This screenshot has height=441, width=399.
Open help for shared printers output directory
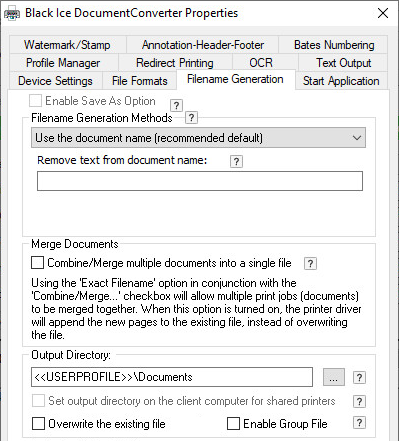click(359, 401)
